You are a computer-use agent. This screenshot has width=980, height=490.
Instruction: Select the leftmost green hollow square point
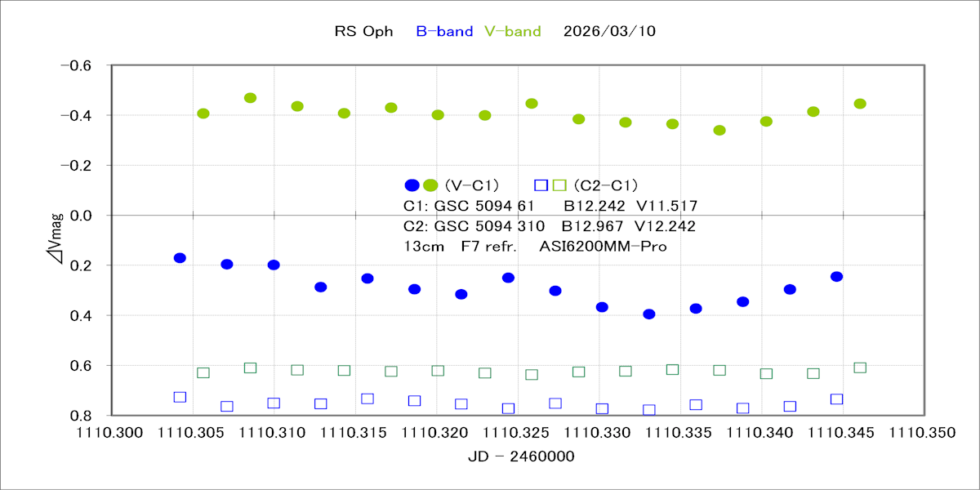pyautogui.click(x=203, y=372)
